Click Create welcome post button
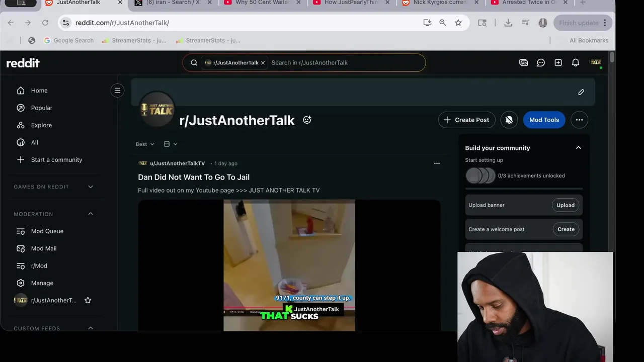Image resolution: width=644 pixels, height=362 pixels. pos(566,229)
